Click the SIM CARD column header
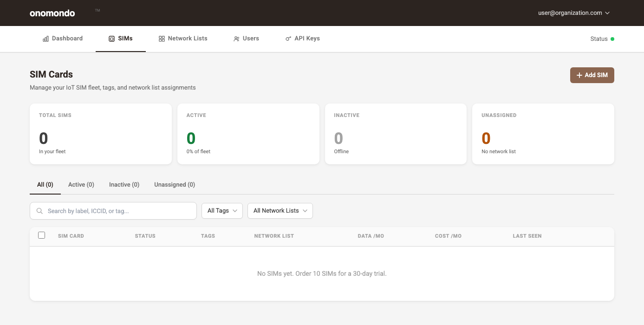Viewport: 644px width, 325px height. point(71,236)
